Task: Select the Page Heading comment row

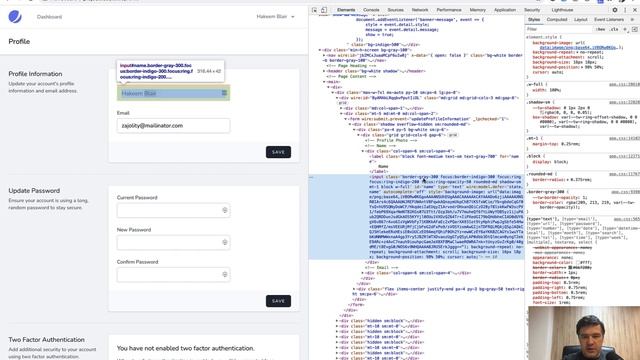Action: tap(352, 66)
